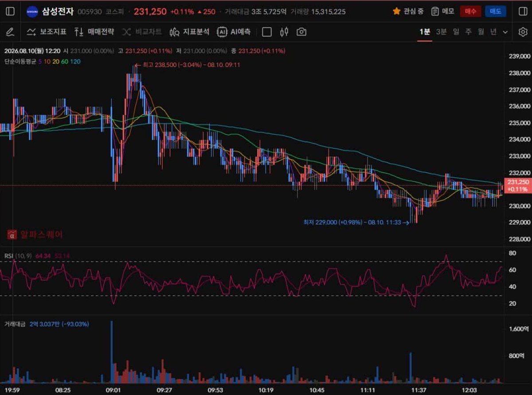Click the 239,000 price axis label
The image size is (532, 395).
click(x=519, y=57)
